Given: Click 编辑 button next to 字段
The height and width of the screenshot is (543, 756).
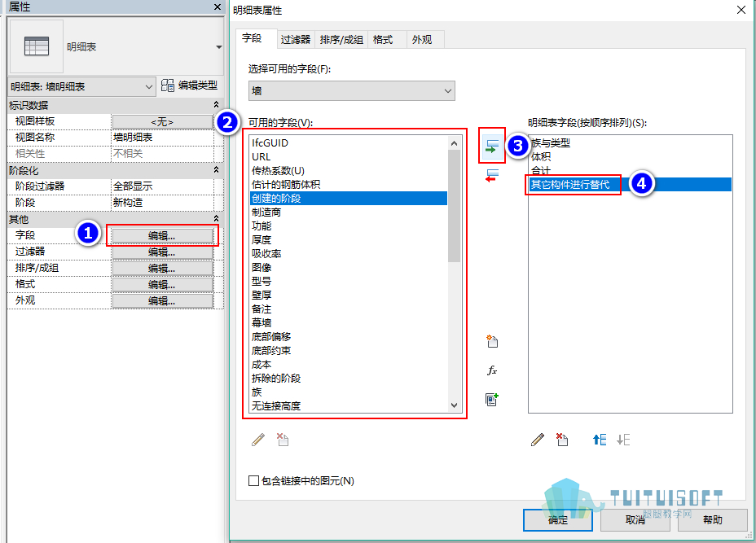Looking at the screenshot, I should tap(162, 235).
